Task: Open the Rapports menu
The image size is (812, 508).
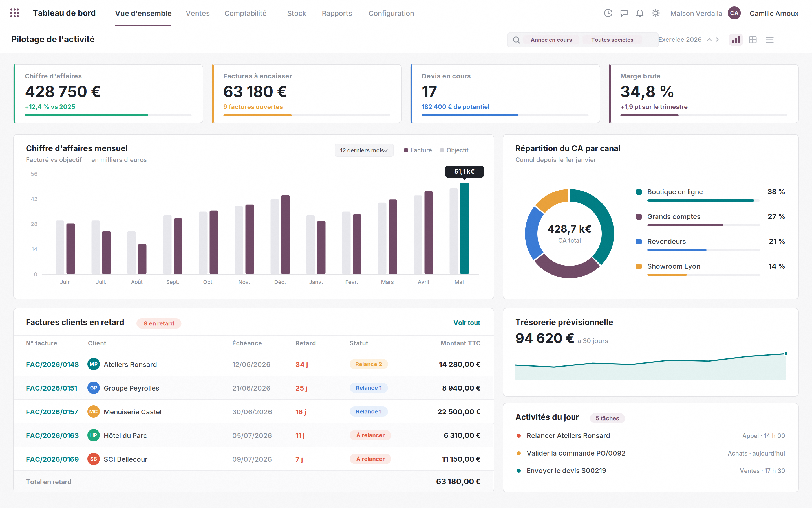Action: point(337,14)
